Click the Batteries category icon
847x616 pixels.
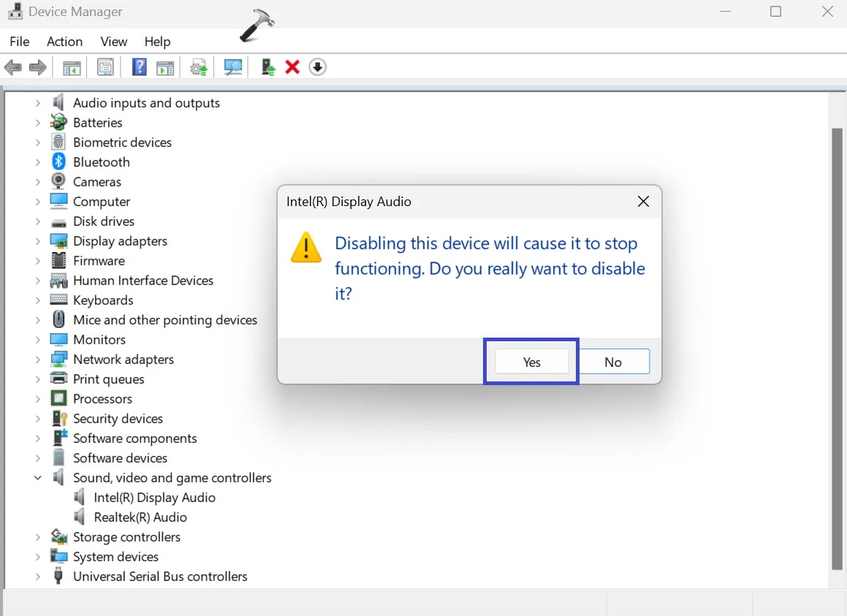pyautogui.click(x=58, y=122)
